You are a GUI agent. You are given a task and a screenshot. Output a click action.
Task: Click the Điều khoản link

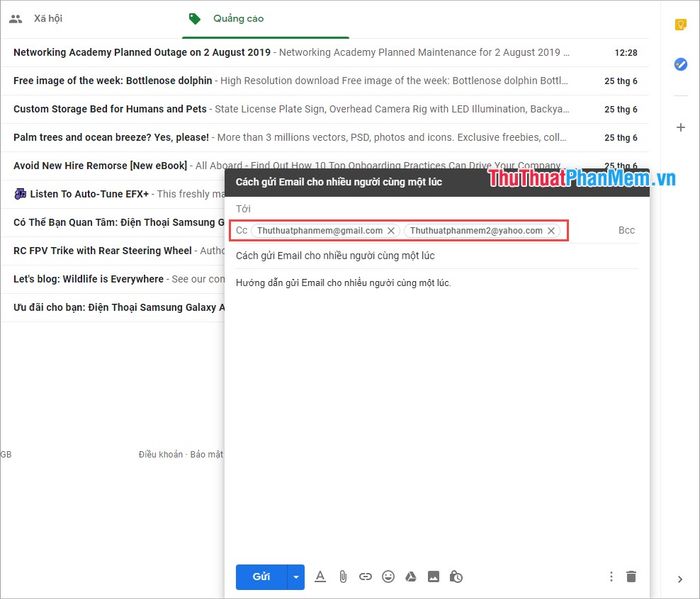click(161, 454)
